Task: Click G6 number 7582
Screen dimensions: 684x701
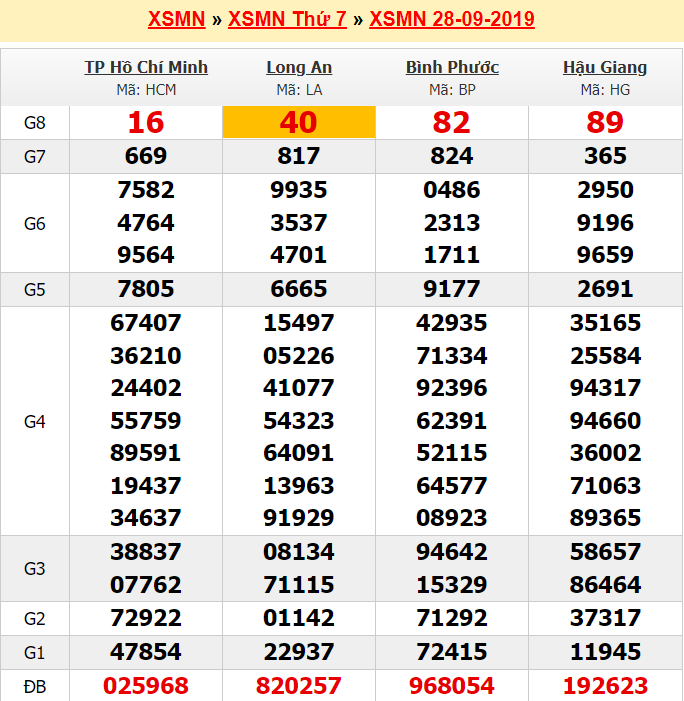Action: [146, 190]
